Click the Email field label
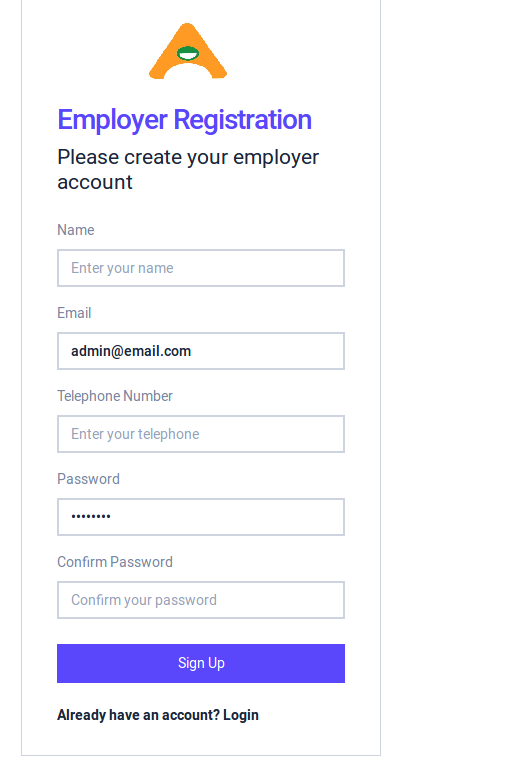The height and width of the screenshot is (760, 506). [74, 313]
